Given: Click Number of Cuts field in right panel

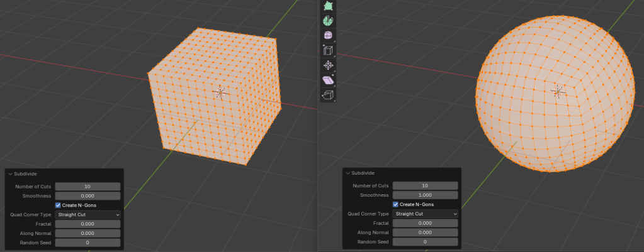Looking at the screenshot, I should [425, 186].
